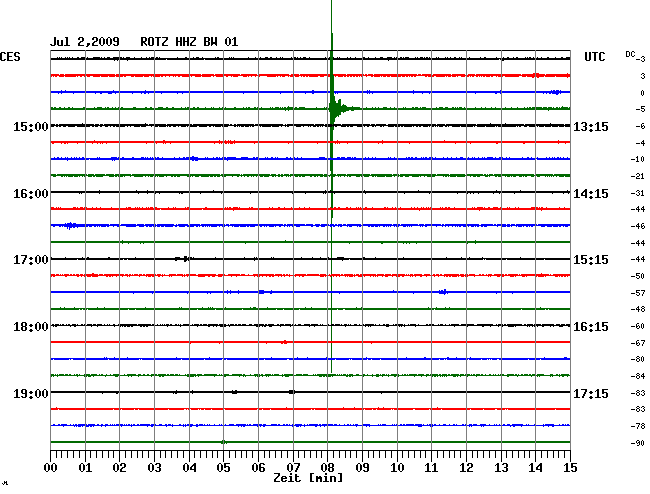Click DC offset value '-90'
650x494 pixels.
pyautogui.click(x=638, y=443)
